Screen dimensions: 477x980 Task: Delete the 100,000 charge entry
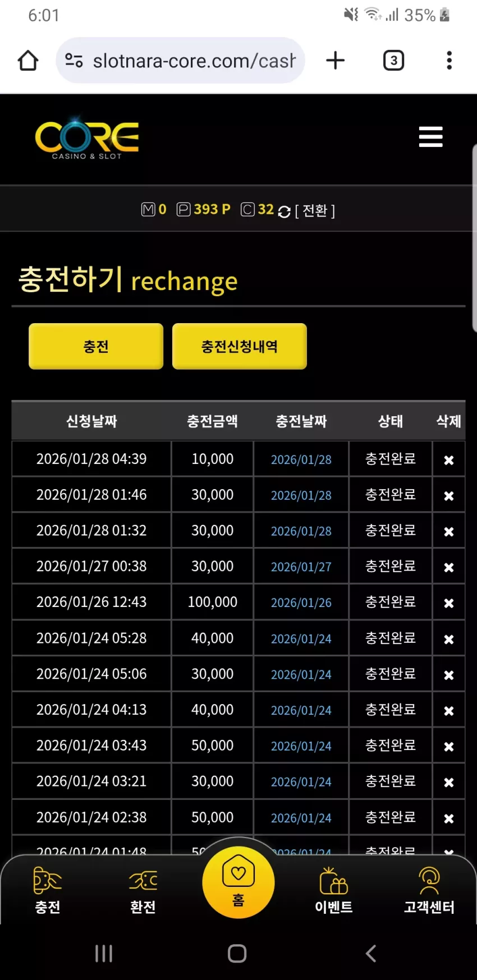click(449, 603)
